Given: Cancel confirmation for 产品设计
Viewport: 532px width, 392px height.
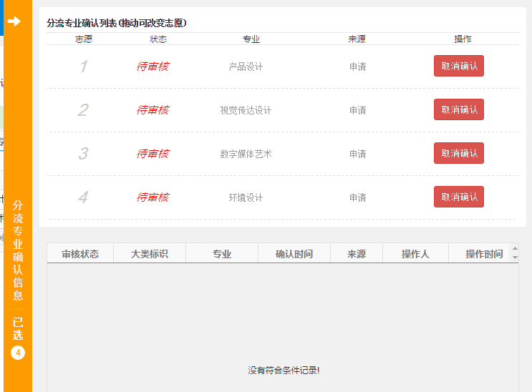Looking at the screenshot, I should click(x=458, y=66).
